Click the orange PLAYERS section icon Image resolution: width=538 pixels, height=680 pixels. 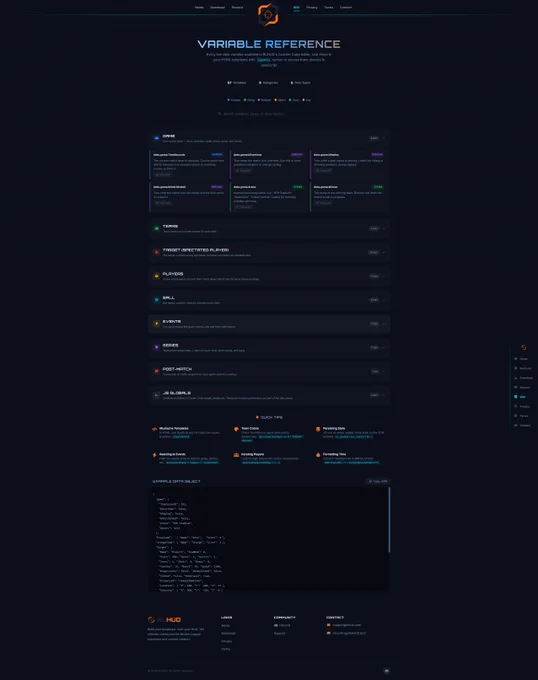click(157, 276)
